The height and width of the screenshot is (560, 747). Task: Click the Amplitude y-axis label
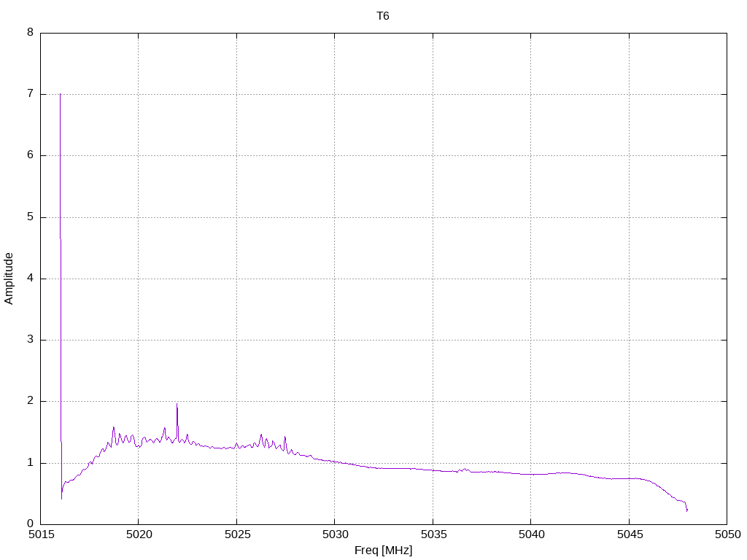pyautogui.click(x=9, y=279)
